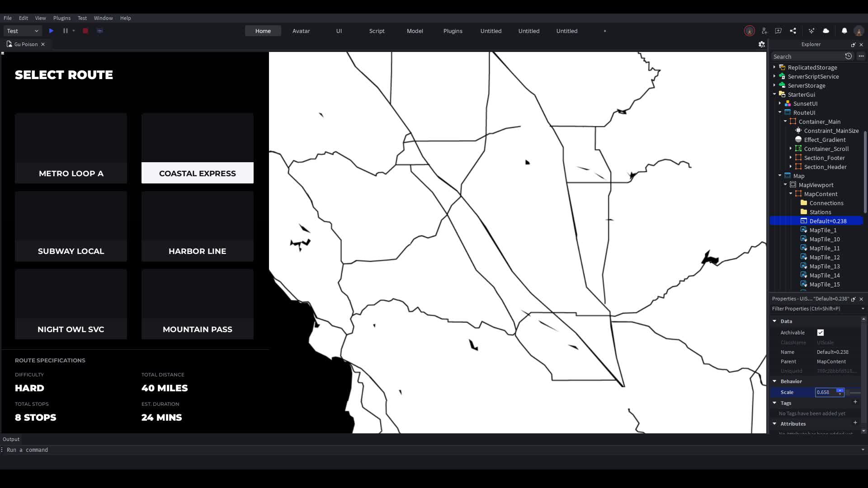Undock the Properties panel
Viewport: 868px width, 488px height.
click(854, 299)
